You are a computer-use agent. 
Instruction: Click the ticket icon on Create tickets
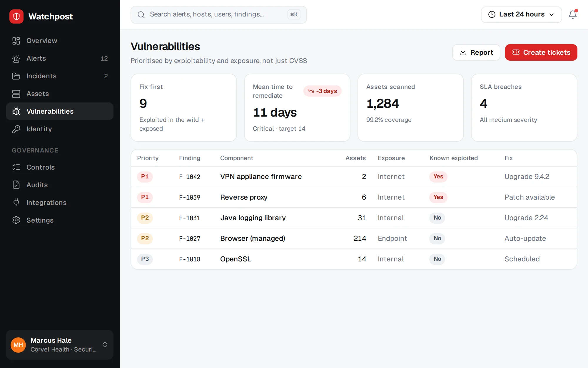516,52
